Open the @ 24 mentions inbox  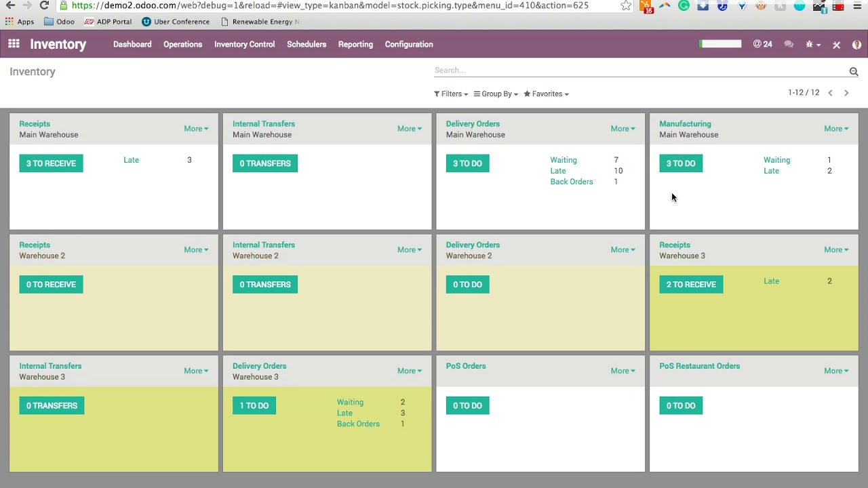pos(762,44)
